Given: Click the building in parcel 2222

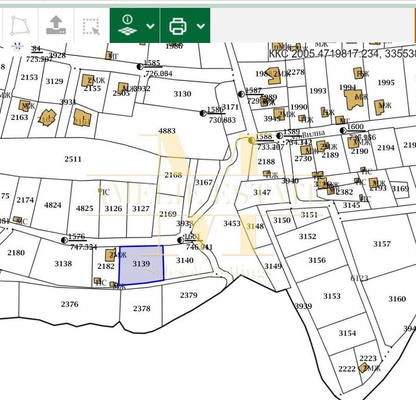Looking at the screenshot, I should (363, 368).
